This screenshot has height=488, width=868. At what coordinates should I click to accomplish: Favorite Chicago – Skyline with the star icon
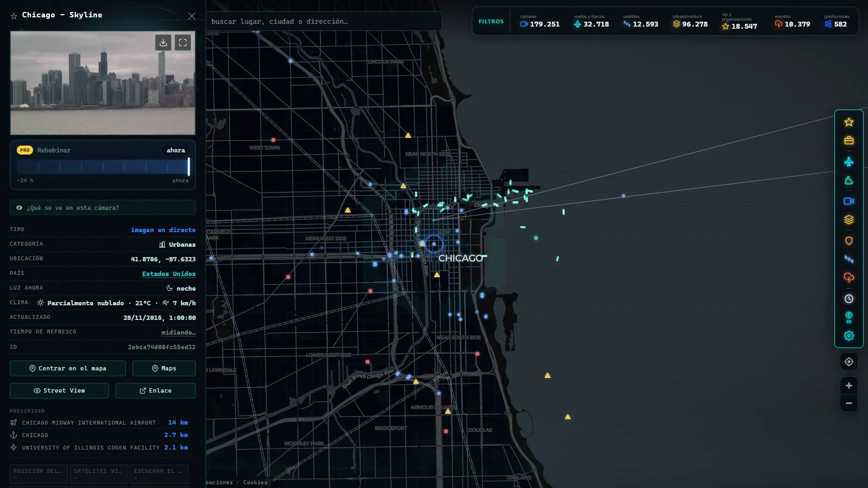(14, 16)
